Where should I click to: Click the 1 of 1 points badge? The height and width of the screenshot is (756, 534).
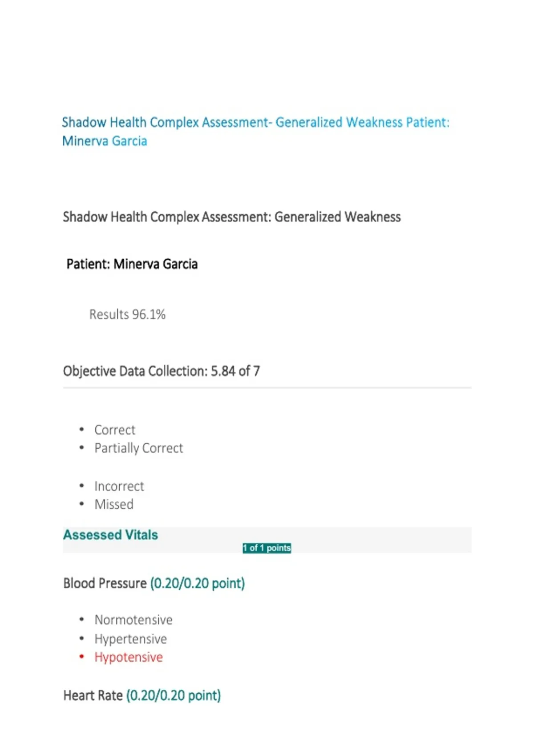(267, 548)
